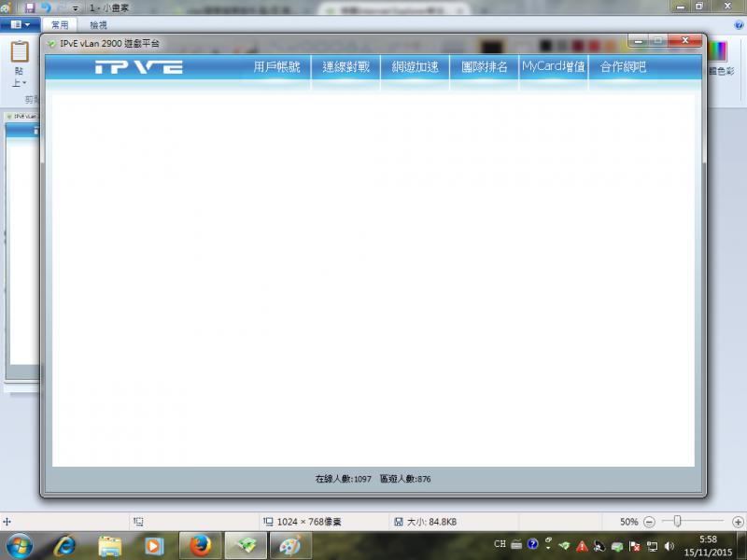
Task: Open the 網遊加速 game acceleration tab
Action: [415, 67]
